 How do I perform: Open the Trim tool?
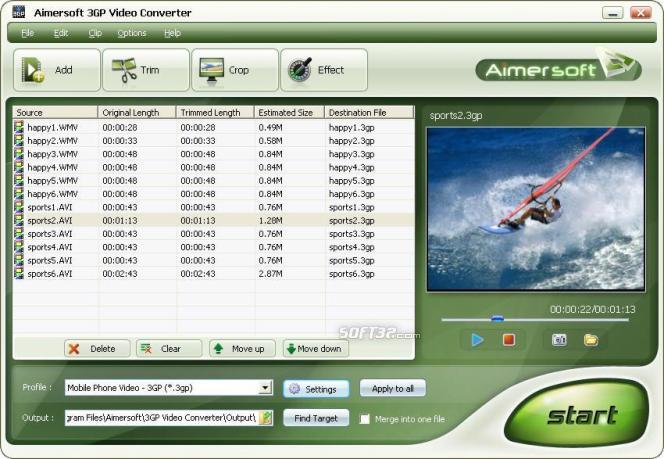coord(146,70)
